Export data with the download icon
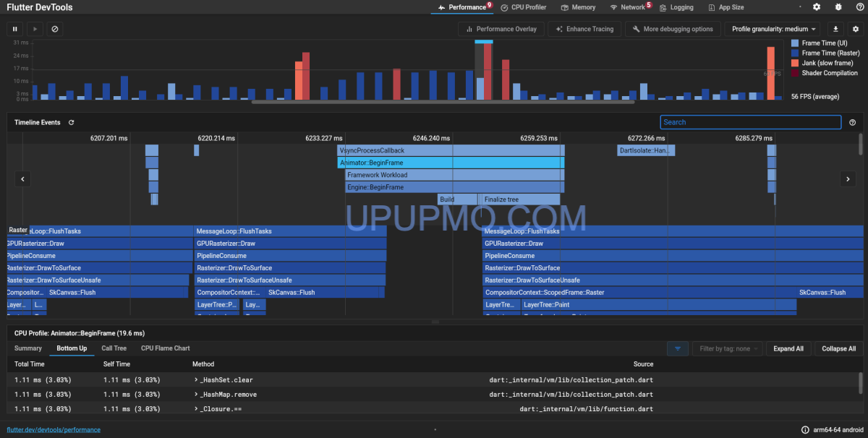This screenshot has width=868, height=438. pos(836,29)
